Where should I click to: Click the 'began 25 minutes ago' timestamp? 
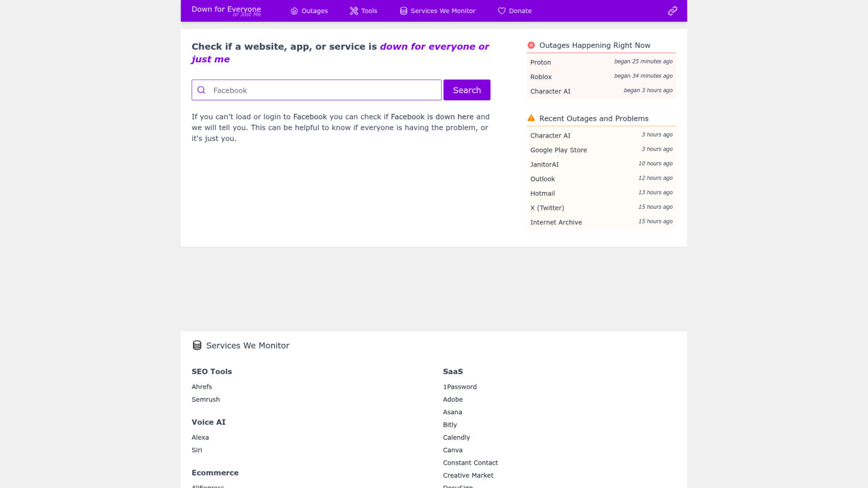(x=643, y=62)
